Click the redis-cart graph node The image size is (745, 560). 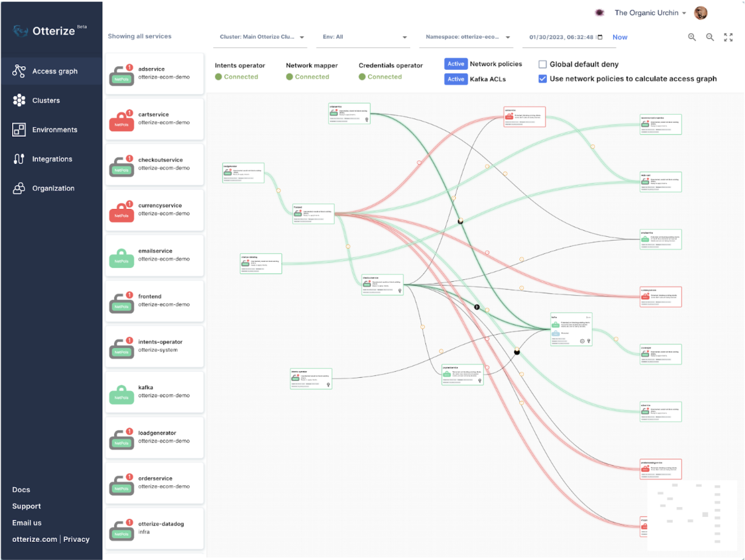point(661,182)
